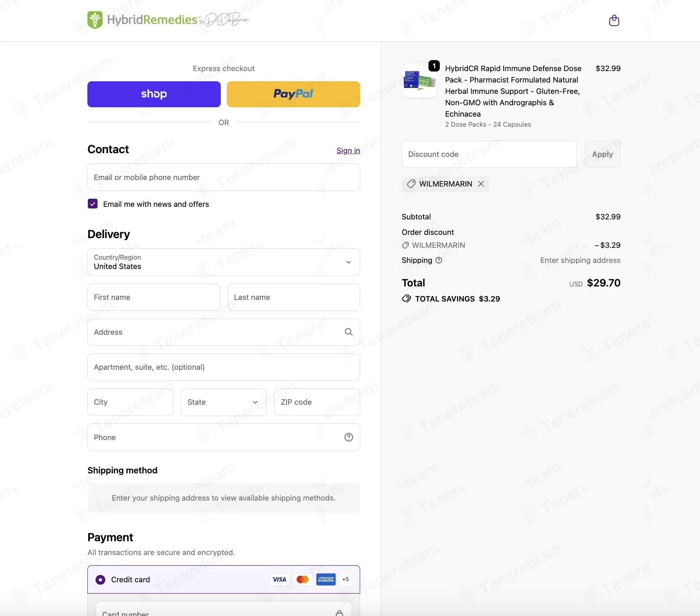Focus the Last name field

(294, 297)
